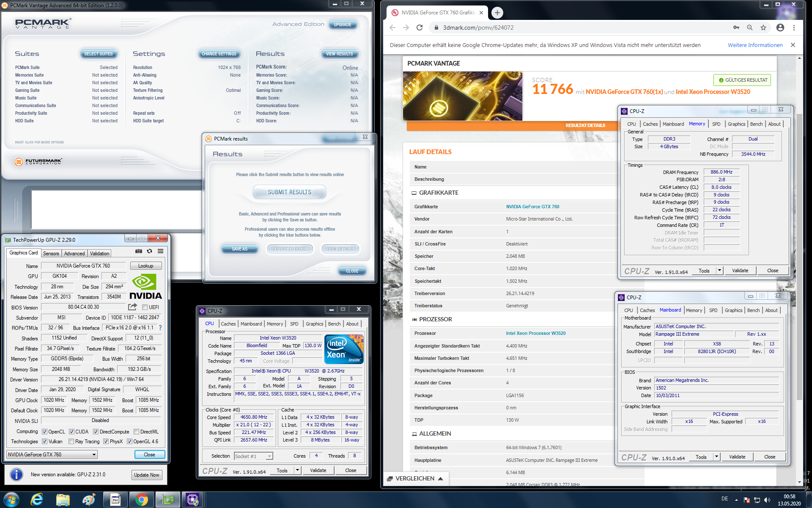Toggle the CUDA checkbox
This screenshot has height=508, width=812.
click(71, 432)
